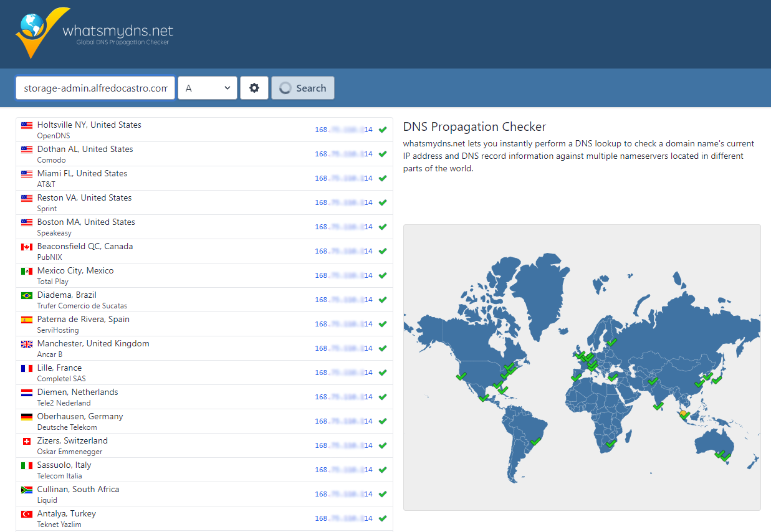Select the map marker on the US west coast
This screenshot has width=771, height=532.
click(461, 376)
